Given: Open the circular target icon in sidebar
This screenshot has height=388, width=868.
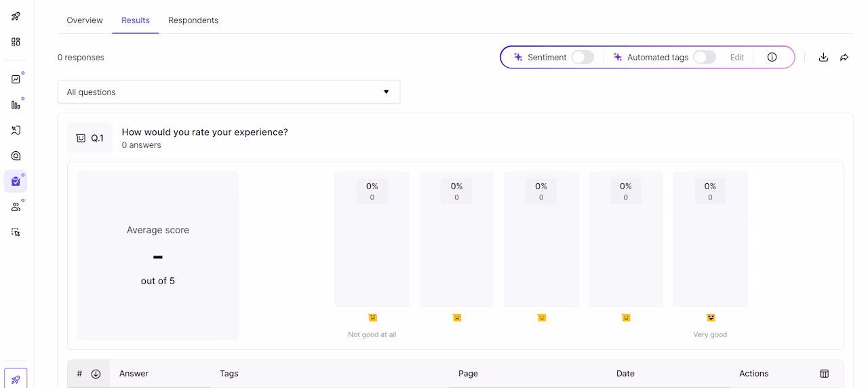Looking at the screenshot, I should 16,156.
